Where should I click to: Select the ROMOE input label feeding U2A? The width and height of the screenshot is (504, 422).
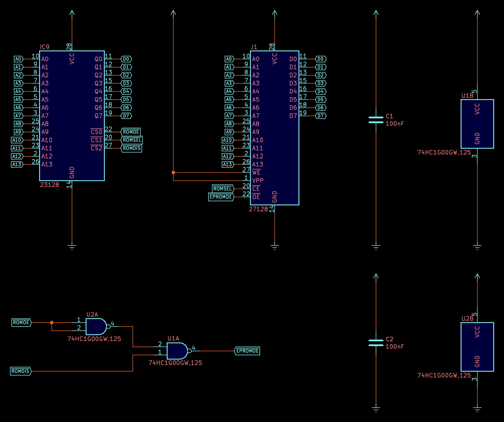pos(21,322)
